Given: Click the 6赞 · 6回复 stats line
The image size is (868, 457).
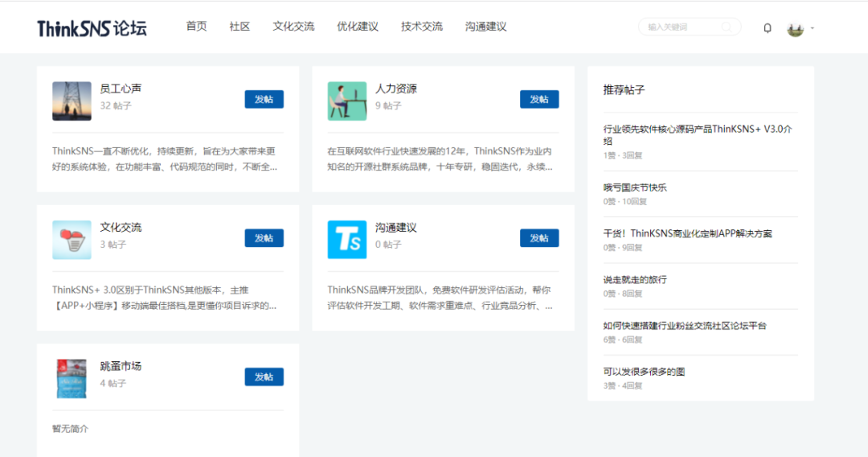Looking at the screenshot, I should coord(623,340).
